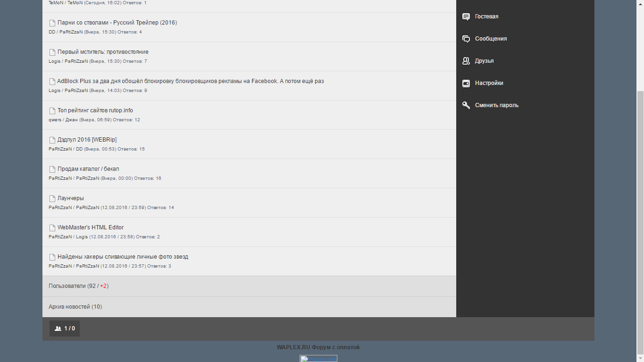Click the Гостевая guestbook icon
The image size is (644, 362).
pyautogui.click(x=466, y=17)
